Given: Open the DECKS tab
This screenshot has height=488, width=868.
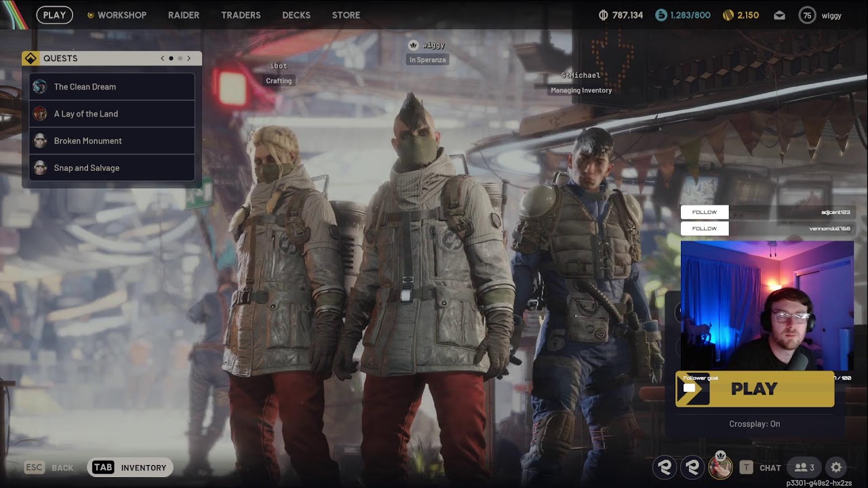Looking at the screenshot, I should 296,15.
